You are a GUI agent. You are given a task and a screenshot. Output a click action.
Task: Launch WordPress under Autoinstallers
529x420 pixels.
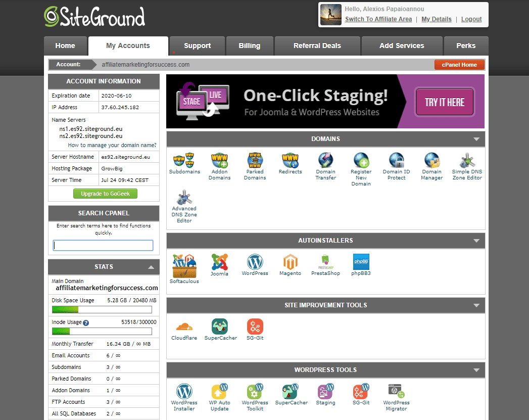[x=255, y=265]
